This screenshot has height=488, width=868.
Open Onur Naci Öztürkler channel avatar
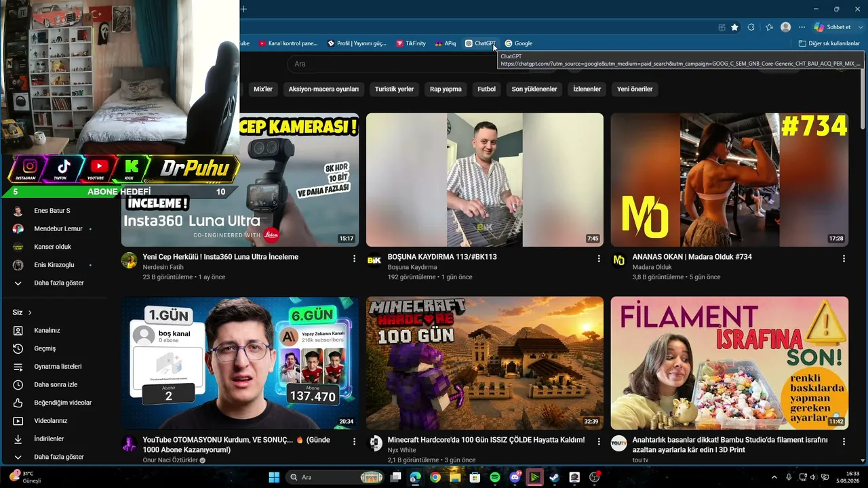pyautogui.click(x=130, y=443)
